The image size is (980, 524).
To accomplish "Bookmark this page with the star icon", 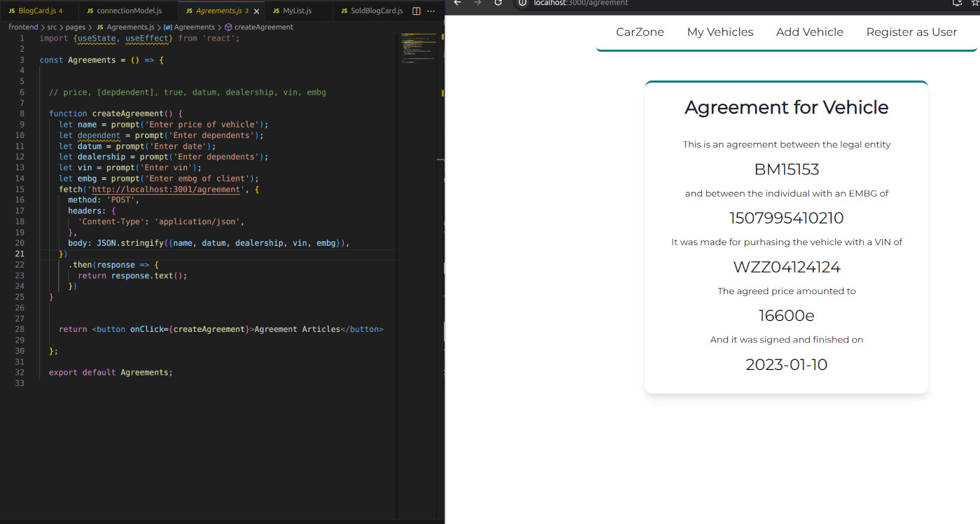I will [x=975, y=3].
